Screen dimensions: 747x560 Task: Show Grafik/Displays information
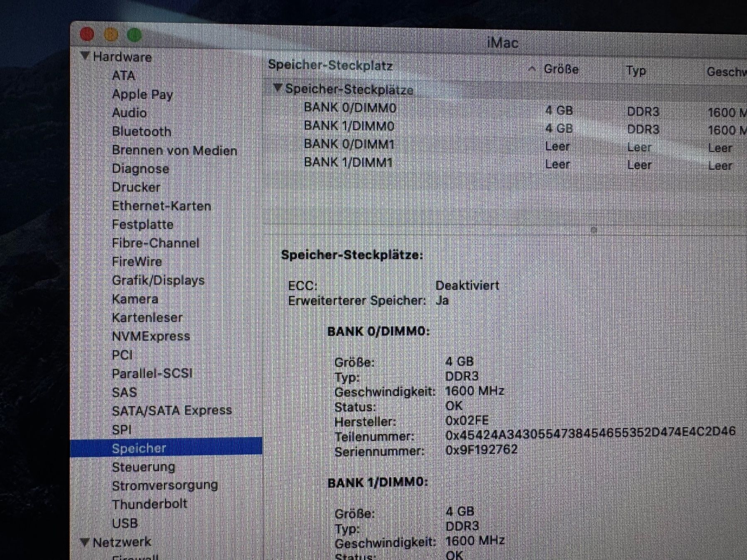click(x=158, y=280)
